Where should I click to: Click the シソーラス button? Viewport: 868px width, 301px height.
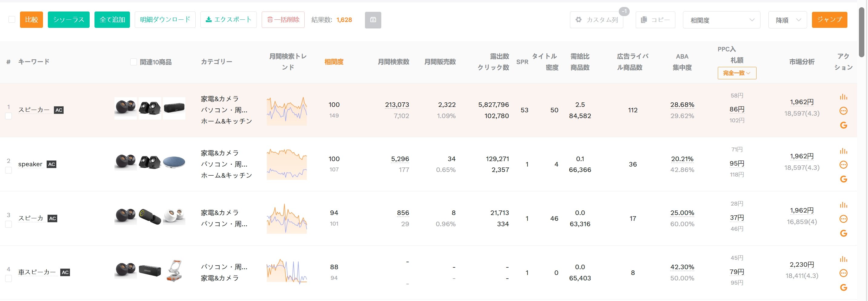pos(69,20)
